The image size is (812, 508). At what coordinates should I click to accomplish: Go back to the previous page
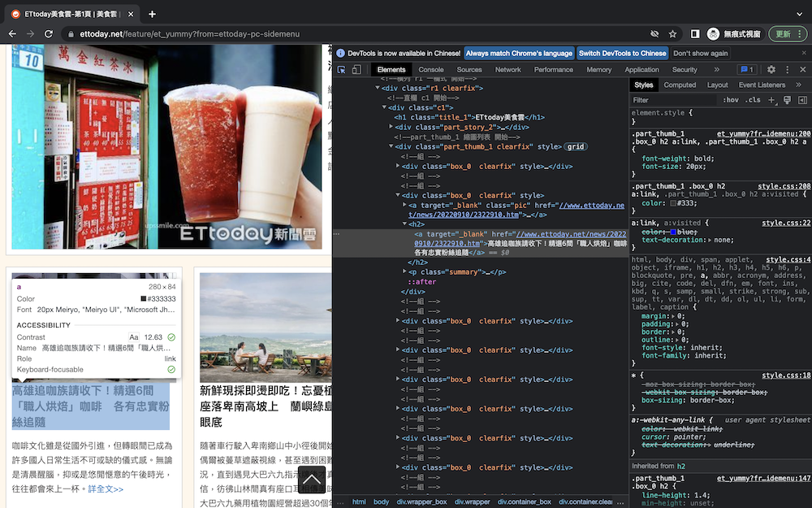tap(12, 33)
